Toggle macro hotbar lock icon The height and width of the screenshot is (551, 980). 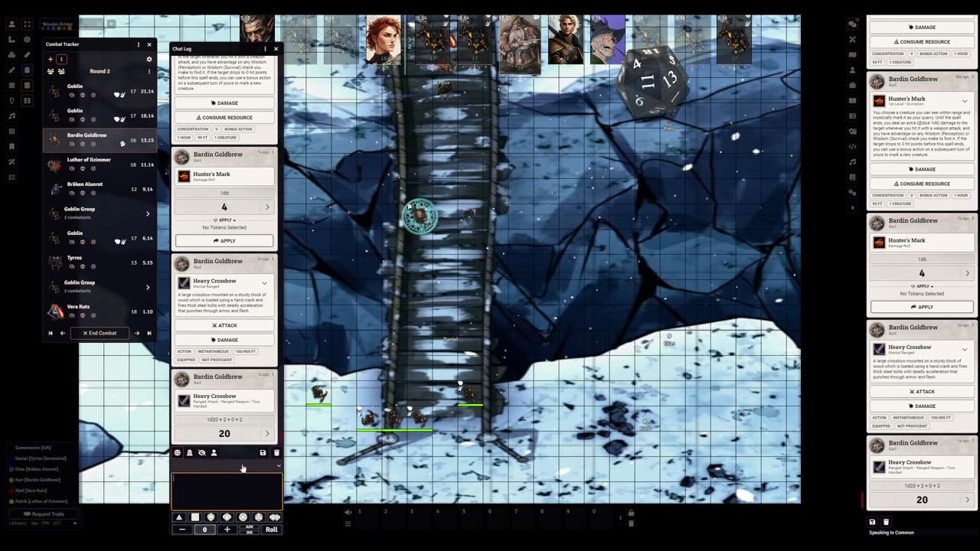click(631, 513)
